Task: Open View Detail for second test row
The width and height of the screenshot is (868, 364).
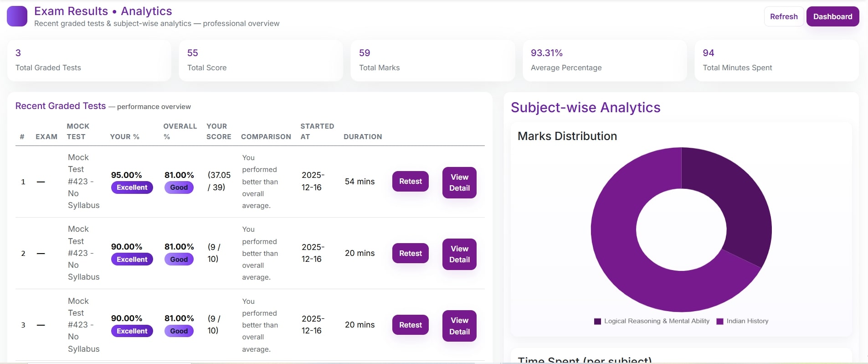Action: pyautogui.click(x=459, y=254)
